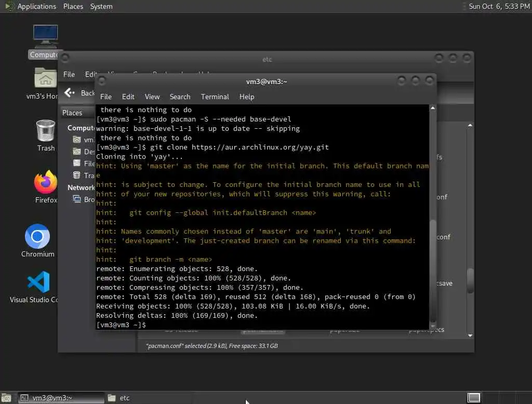Click 'Resolving deltas: 100% (169/169), done.' line
The height and width of the screenshot is (404, 532).
pyautogui.click(x=177, y=316)
